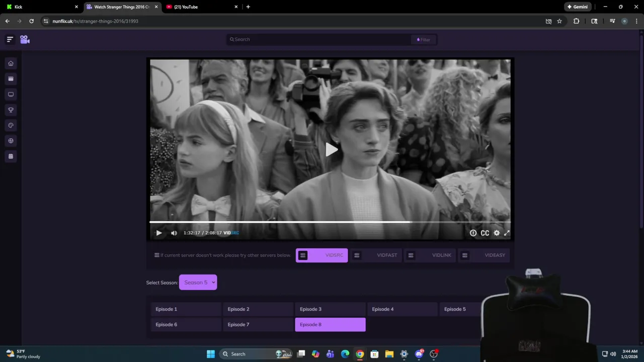Image resolution: width=644 pixels, height=362 pixels.
Task: Open the taskbar volume control
Action: (x=613, y=354)
